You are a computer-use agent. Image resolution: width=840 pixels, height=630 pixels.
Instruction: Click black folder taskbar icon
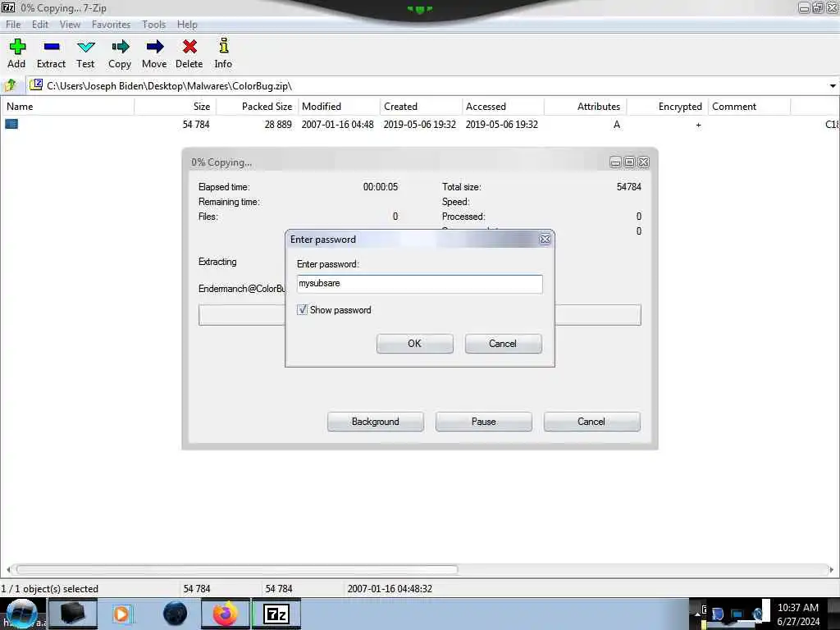(73, 614)
